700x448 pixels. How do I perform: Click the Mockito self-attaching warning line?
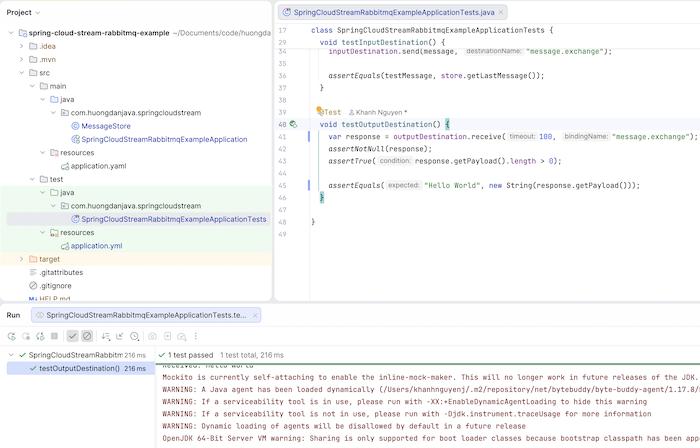click(x=429, y=377)
